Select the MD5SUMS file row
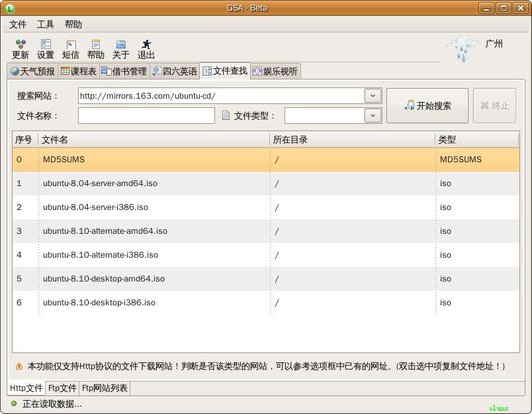Screen dimensions: 532x414 (x=266, y=159)
